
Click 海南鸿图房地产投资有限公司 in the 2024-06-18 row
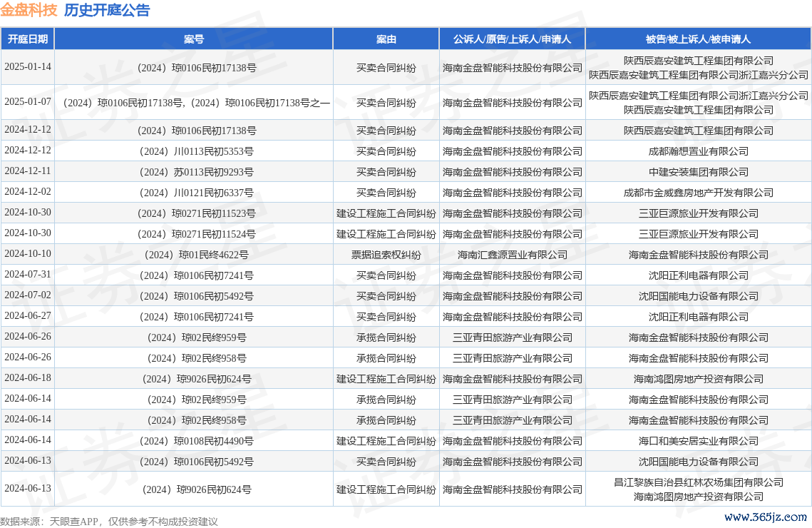(698, 380)
